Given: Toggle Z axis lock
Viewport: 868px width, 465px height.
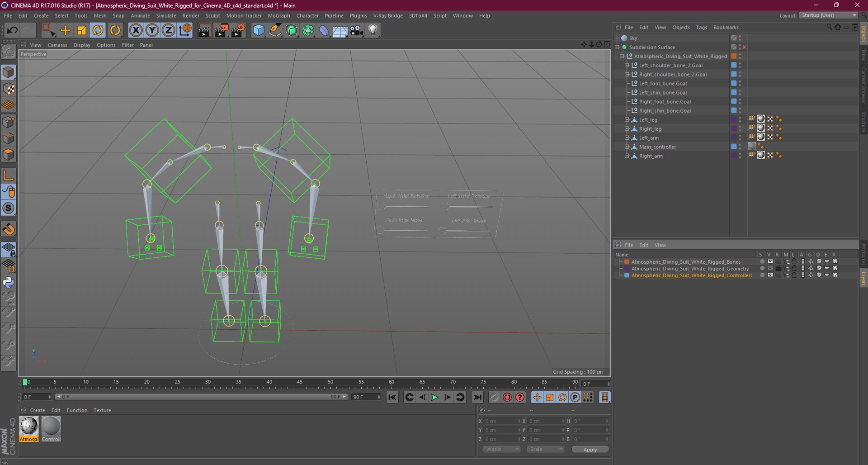Looking at the screenshot, I should [x=168, y=30].
